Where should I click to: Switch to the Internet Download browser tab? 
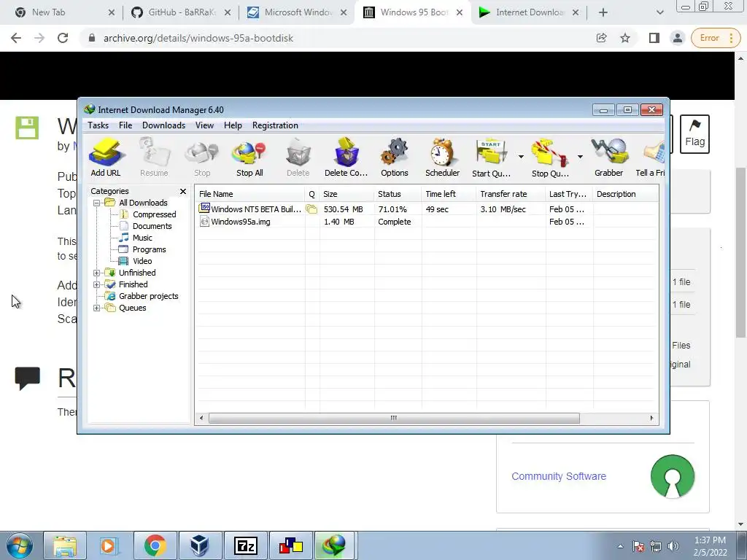tap(529, 12)
